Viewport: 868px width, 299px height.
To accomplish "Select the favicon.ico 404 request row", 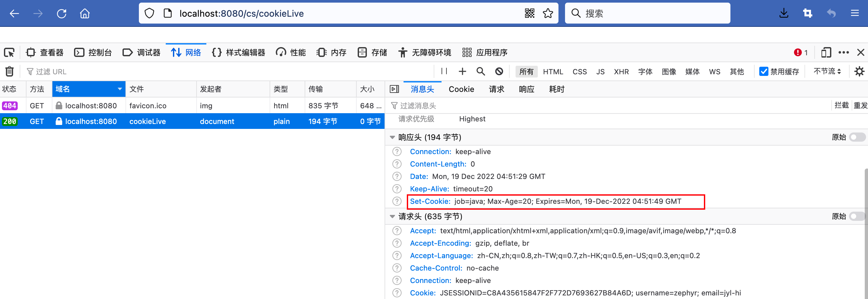I will pos(192,106).
